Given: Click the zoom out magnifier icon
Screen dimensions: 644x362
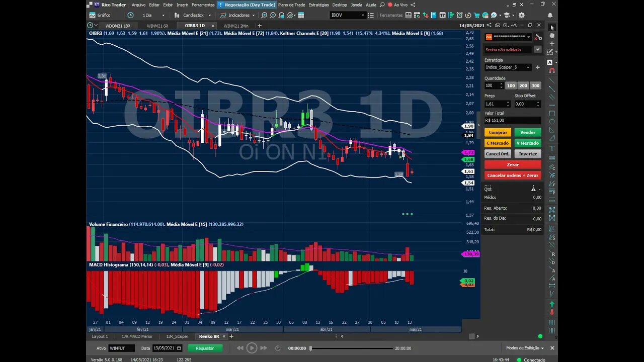Looking at the screenshot, I should 273,15.
